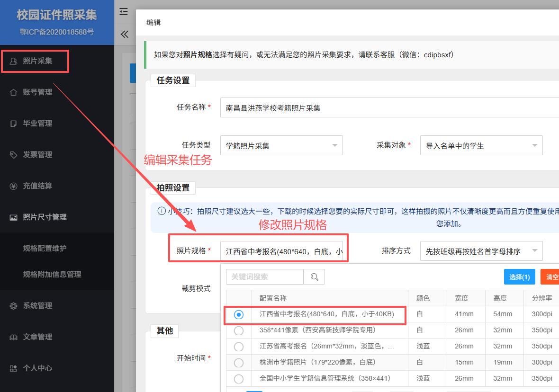Open the 任务类型 dropdown
Screen dimensions: 559x392
[281, 145]
